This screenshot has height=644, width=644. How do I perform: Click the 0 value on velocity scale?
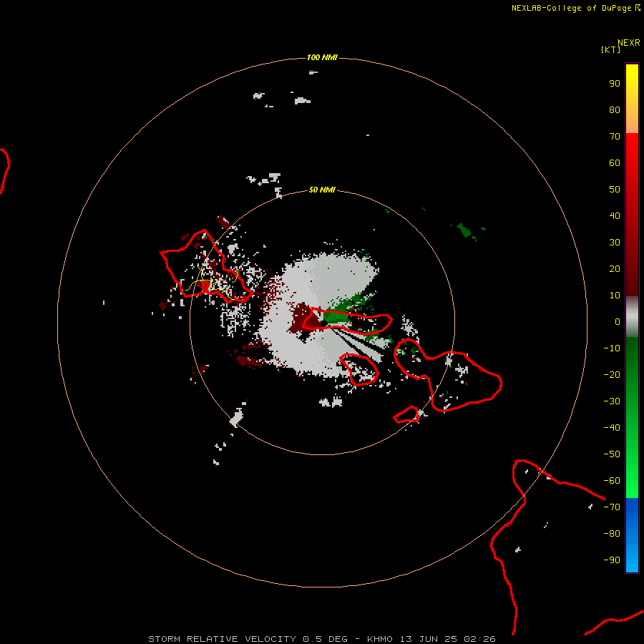pyautogui.click(x=618, y=321)
